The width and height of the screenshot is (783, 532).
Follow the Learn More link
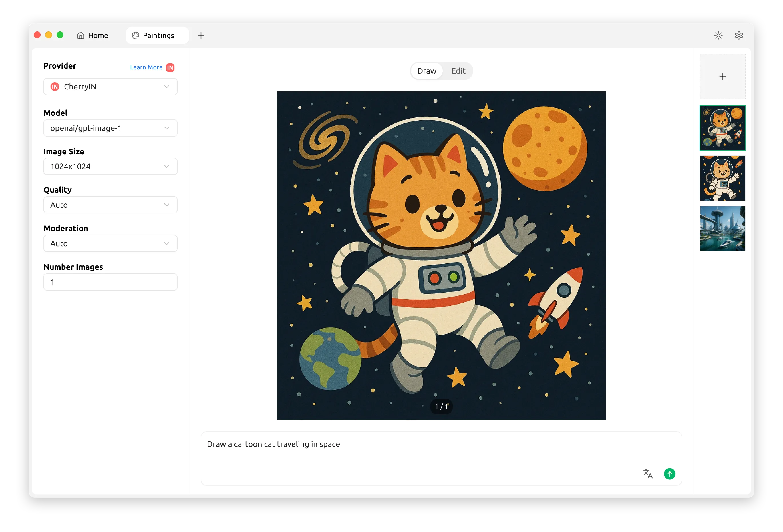point(146,67)
